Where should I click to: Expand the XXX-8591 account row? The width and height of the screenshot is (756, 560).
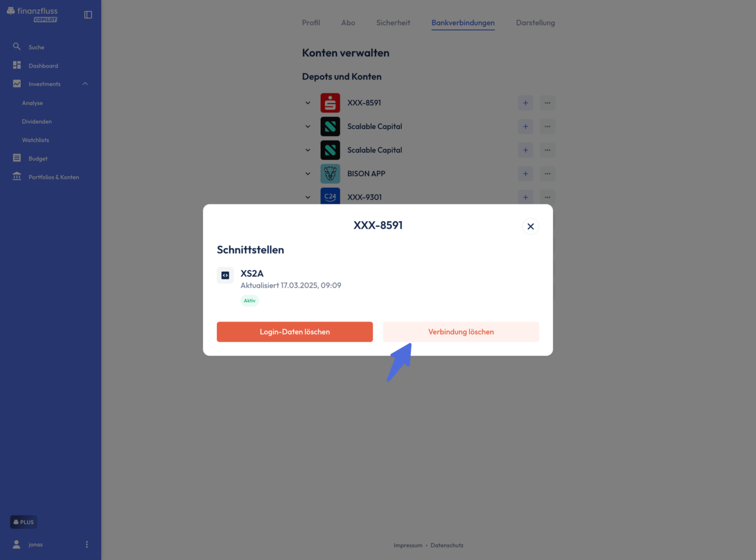(x=308, y=103)
